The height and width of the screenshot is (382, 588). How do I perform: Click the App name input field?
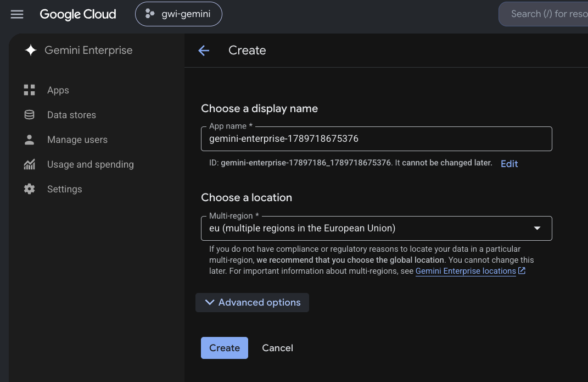click(x=377, y=139)
